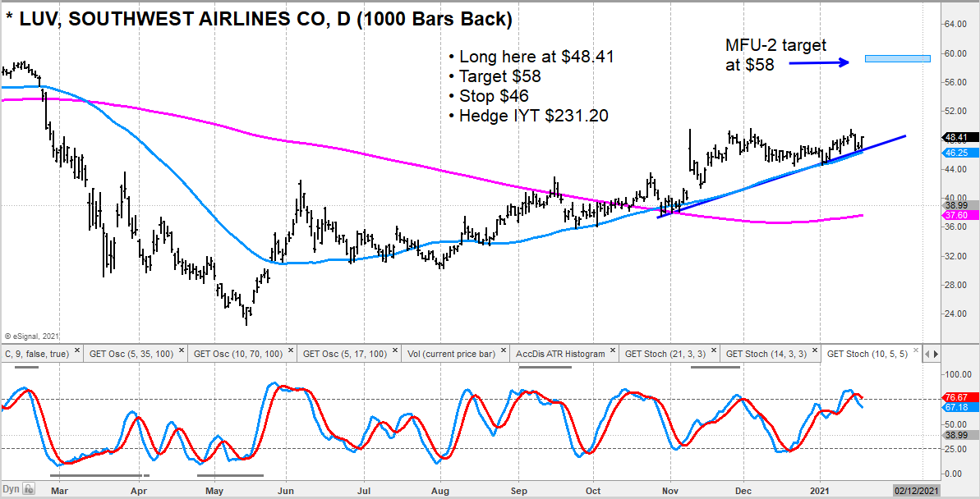Click the Dyn scaling label

(12, 490)
